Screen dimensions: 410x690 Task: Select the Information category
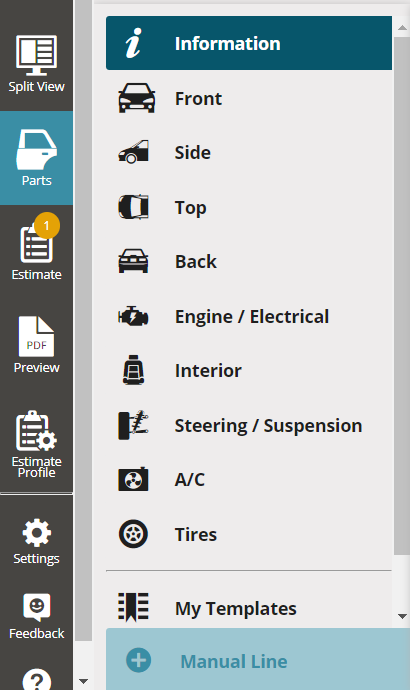coord(249,43)
